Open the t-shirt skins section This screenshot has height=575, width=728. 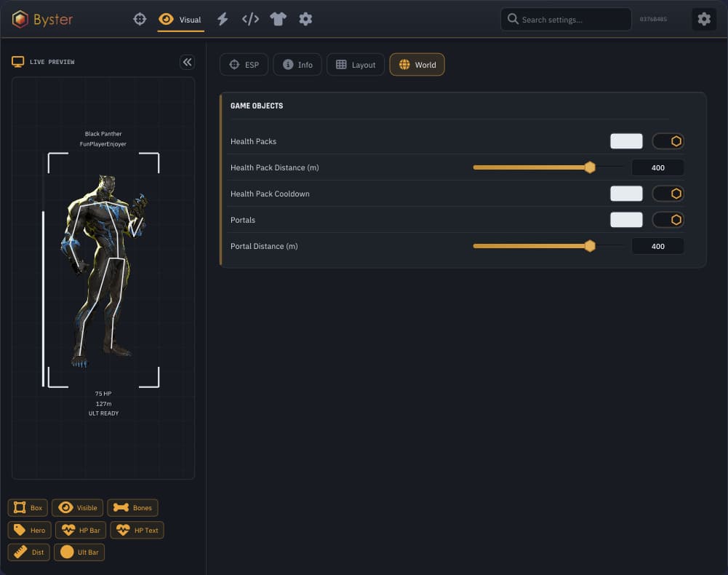point(278,19)
